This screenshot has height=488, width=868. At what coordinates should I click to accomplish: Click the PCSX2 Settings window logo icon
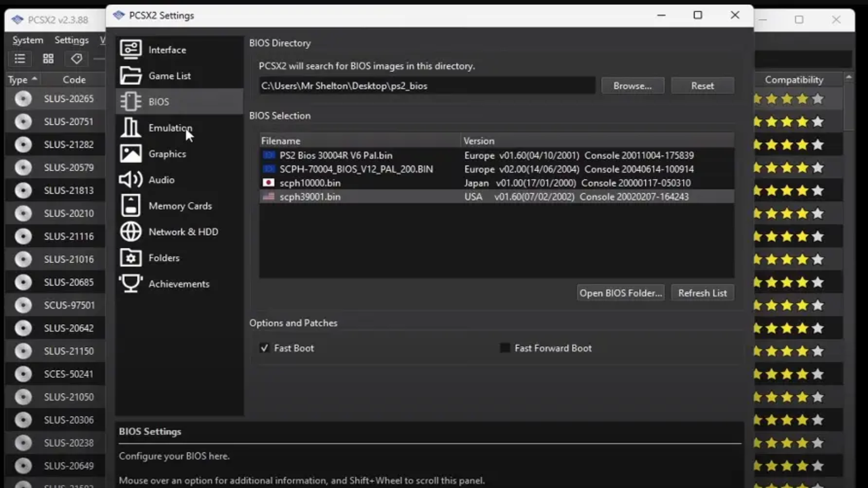[119, 15]
